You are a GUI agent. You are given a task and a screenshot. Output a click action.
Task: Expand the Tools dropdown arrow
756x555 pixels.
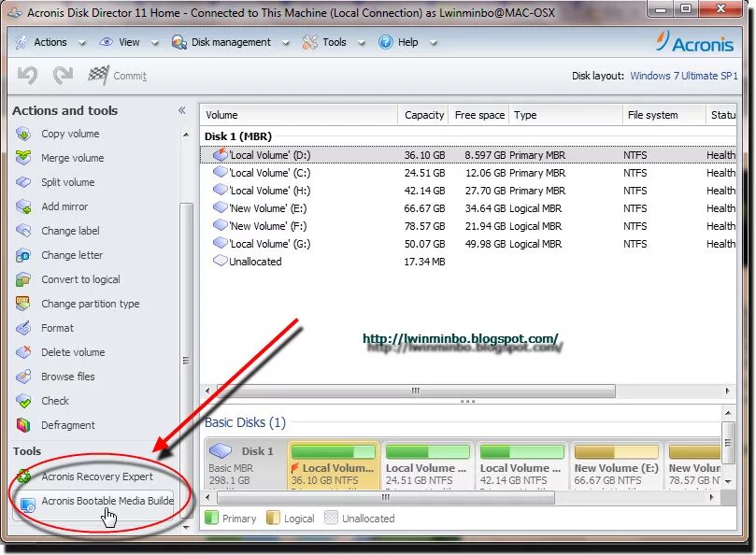tap(361, 43)
